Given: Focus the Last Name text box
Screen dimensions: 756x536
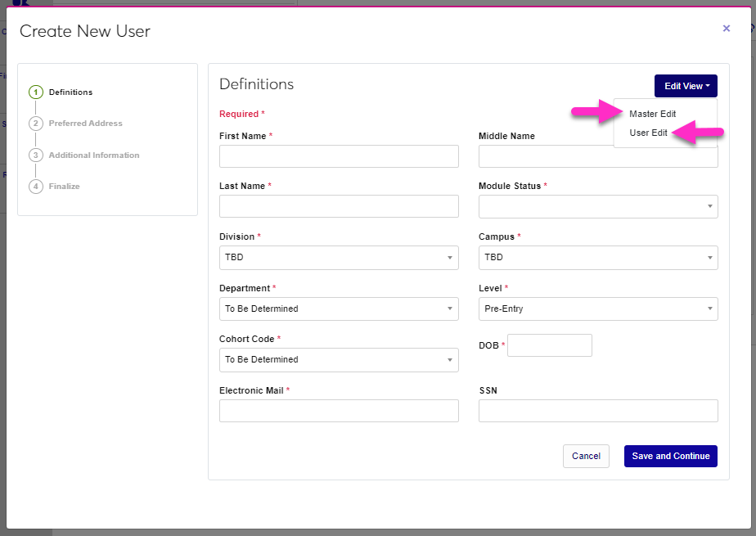Looking at the screenshot, I should 339,206.
